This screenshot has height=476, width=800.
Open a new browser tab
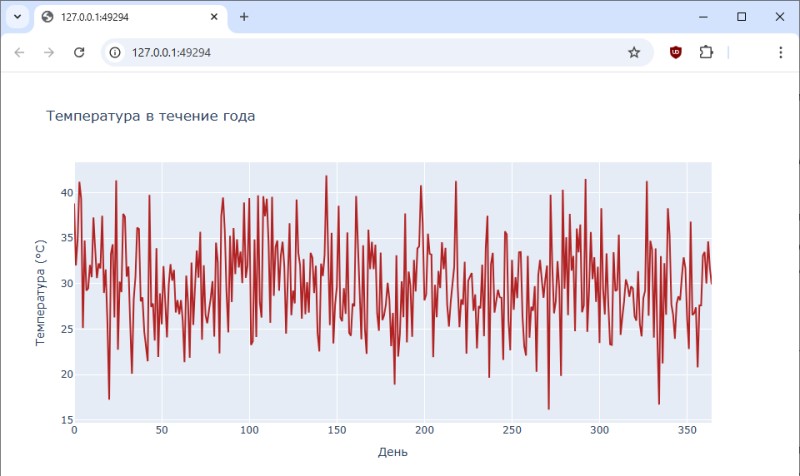(x=244, y=17)
